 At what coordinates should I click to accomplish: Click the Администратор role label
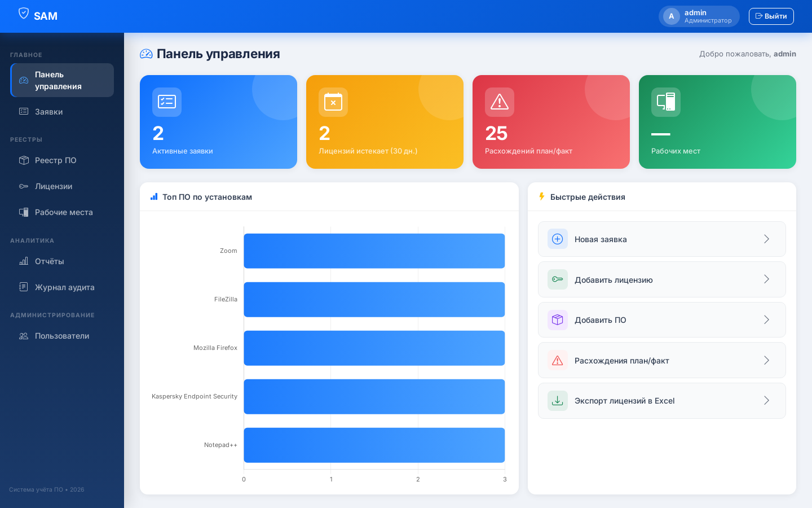coord(708,21)
